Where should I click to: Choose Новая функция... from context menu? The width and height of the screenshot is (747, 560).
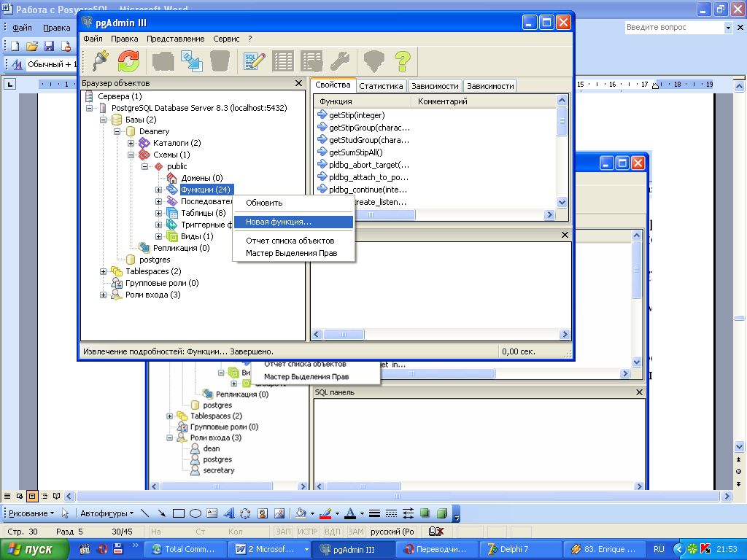[x=293, y=222]
